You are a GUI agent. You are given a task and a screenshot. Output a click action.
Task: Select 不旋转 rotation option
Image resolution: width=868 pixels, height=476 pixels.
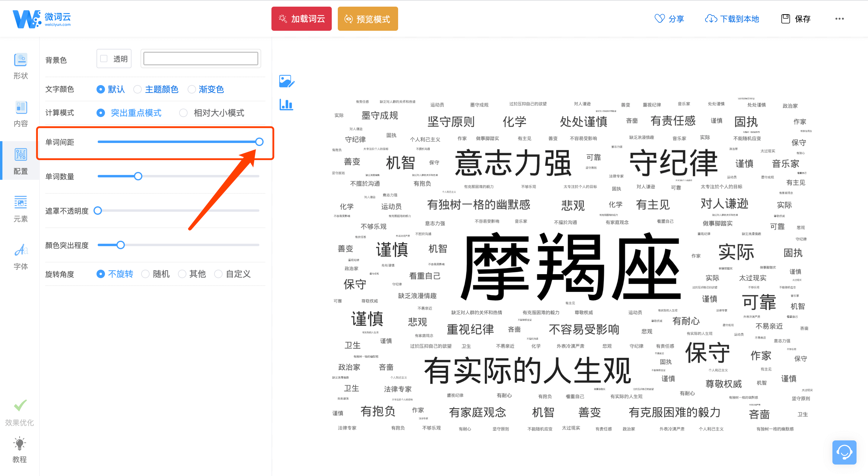[115, 274]
